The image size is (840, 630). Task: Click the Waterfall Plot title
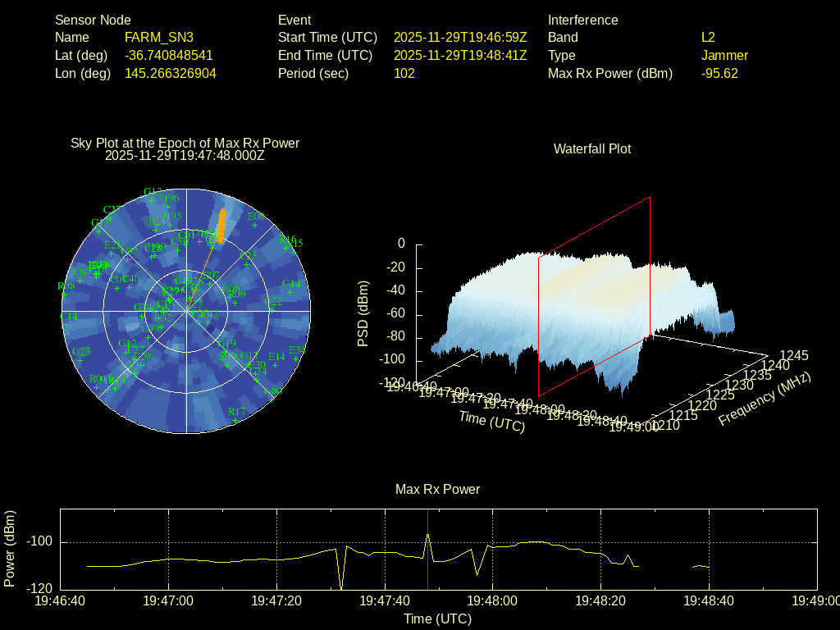point(592,149)
